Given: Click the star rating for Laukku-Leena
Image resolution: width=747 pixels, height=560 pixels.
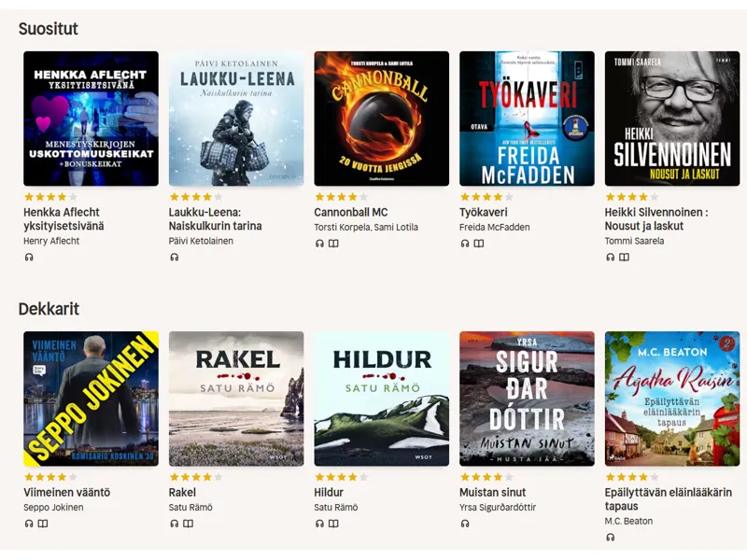Looking at the screenshot, I should tap(196, 197).
